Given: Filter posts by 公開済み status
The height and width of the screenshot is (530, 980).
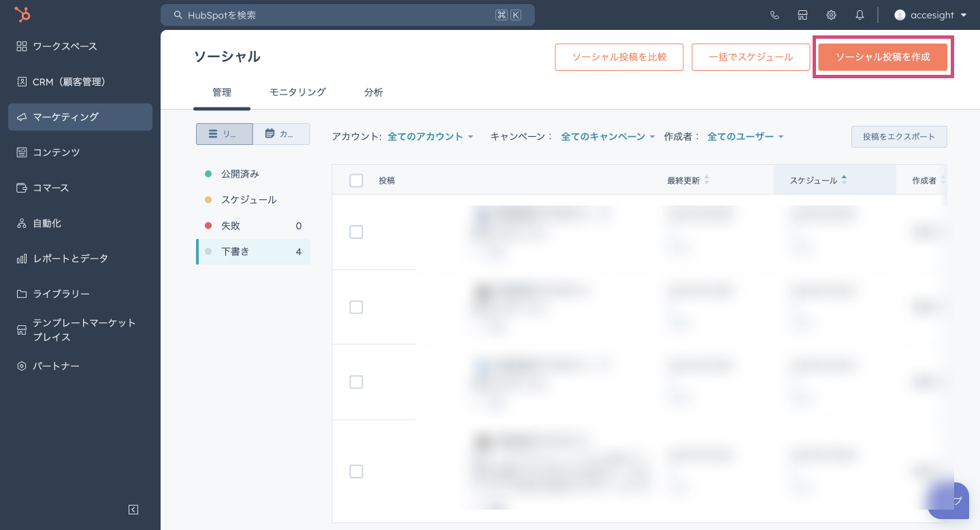Looking at the screenshot, I should [x=252, y=174].
